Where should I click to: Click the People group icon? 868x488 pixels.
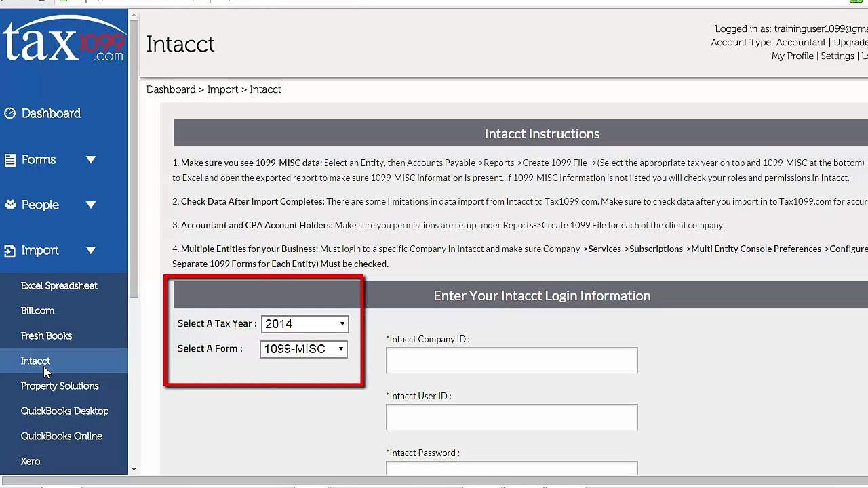click(9, 205)
